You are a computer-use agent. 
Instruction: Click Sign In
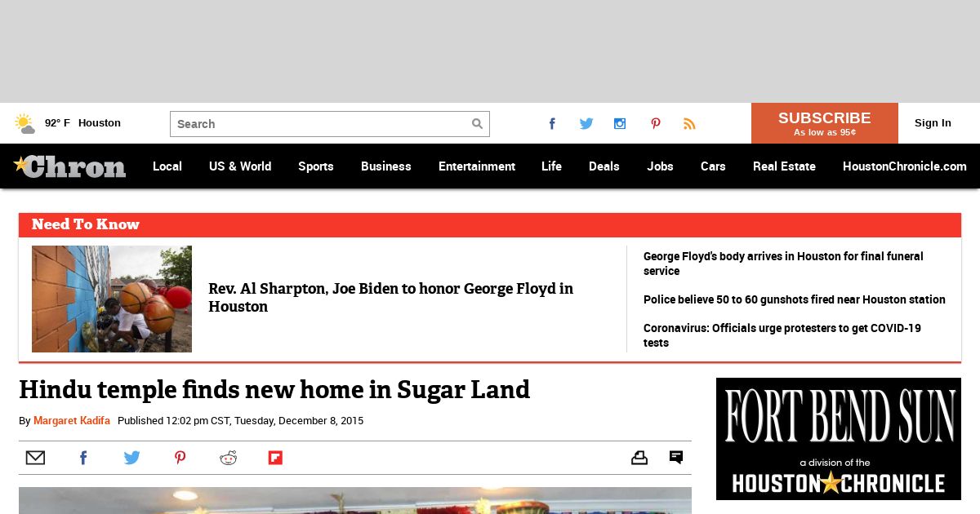933,123
